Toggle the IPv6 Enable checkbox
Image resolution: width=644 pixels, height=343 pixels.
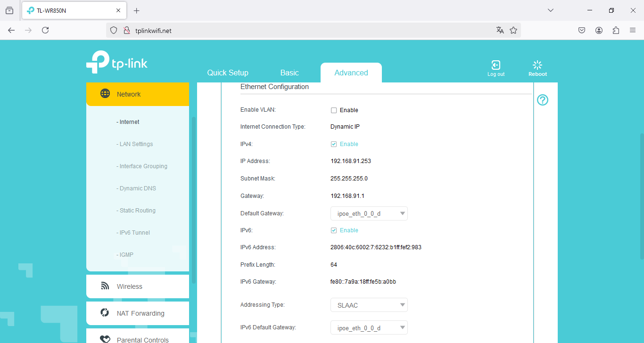tap(334, 230)
